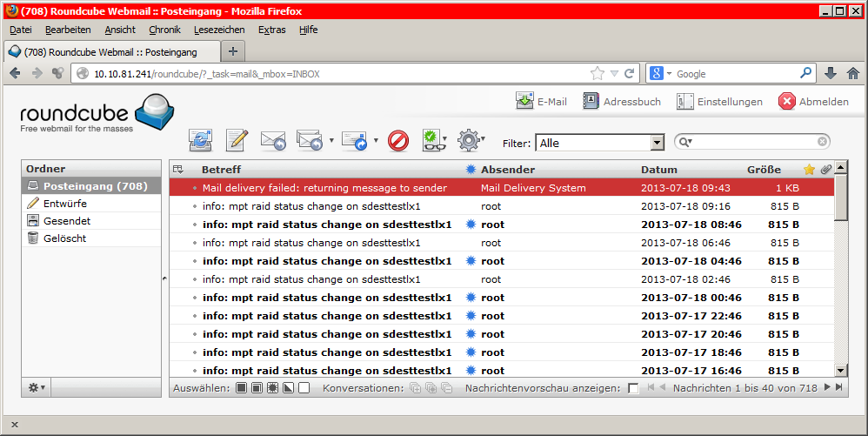Enable Nachrichtenvorschau anzeigen checkbox
Image resolution: width=868 pixels, height=436 pixels.
click(633, 388)
